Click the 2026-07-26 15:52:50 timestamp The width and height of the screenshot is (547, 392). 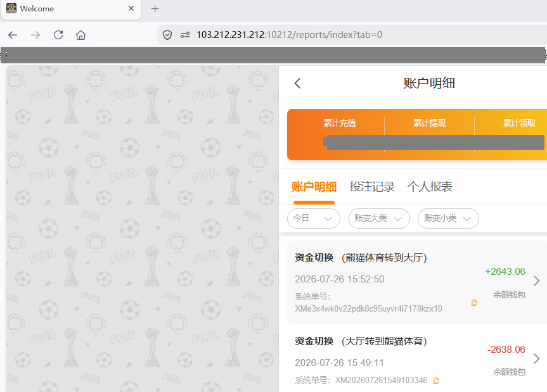click(x=340, y=279)
